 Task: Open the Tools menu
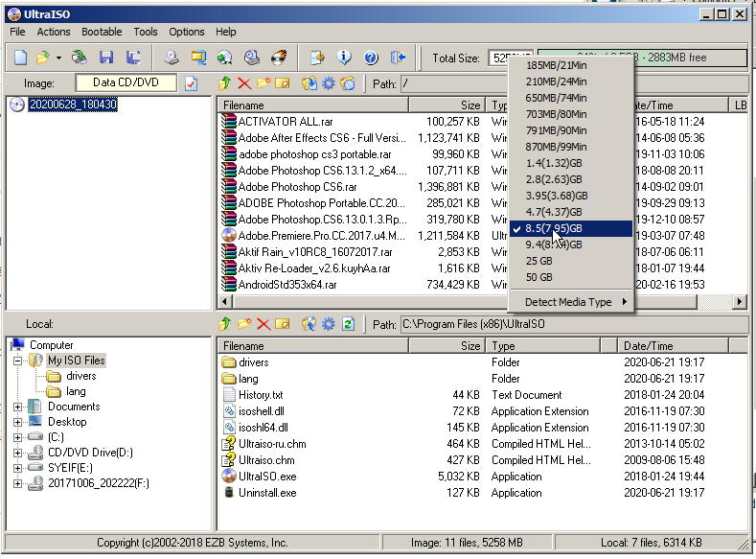coord(146,32)
